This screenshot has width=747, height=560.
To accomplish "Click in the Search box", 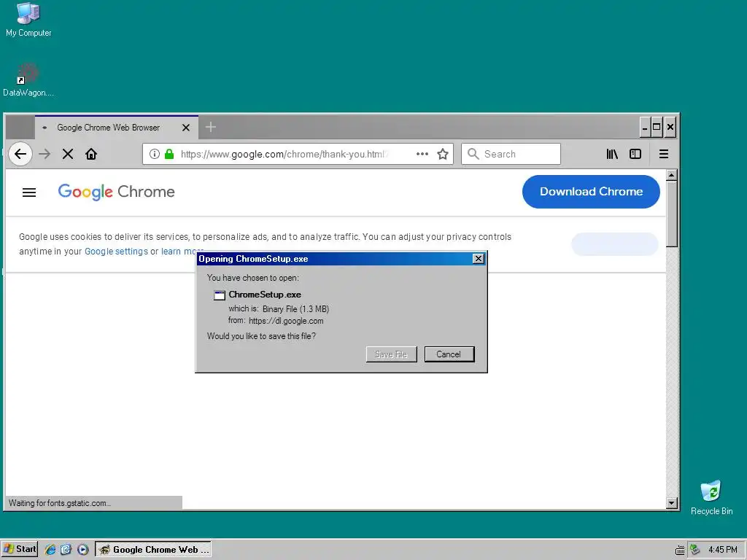I will (x=511, y=154).
